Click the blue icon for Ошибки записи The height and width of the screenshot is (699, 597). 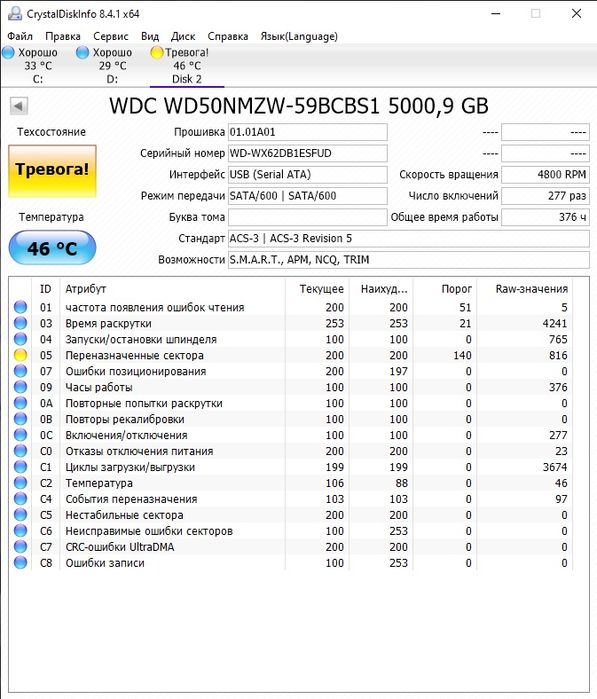click(x=21, y=563)
